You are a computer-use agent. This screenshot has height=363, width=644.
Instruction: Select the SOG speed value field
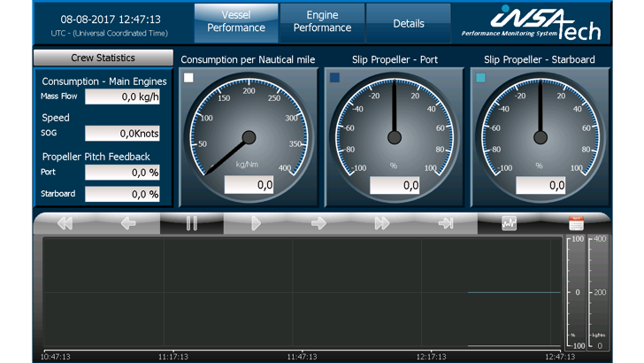[x=122, y=134]
